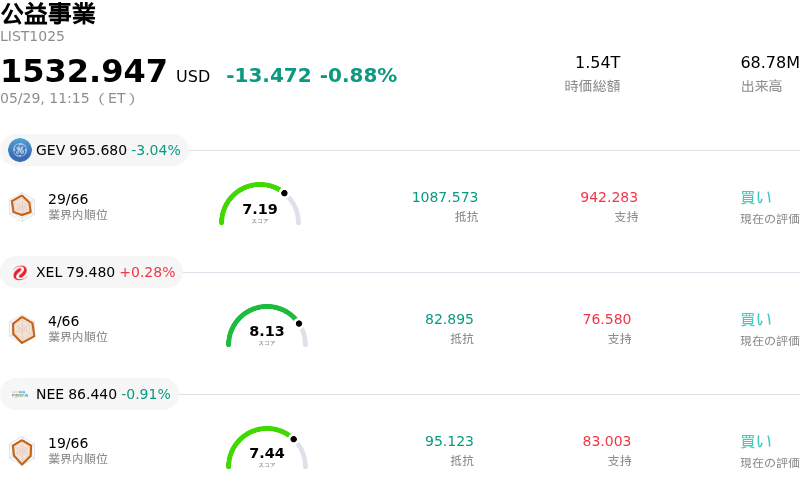Image resolution: width=800 pixels, height=488 pixels.
Task: Click the 買い rating in GEV row
Action: (x=756, y=198)
